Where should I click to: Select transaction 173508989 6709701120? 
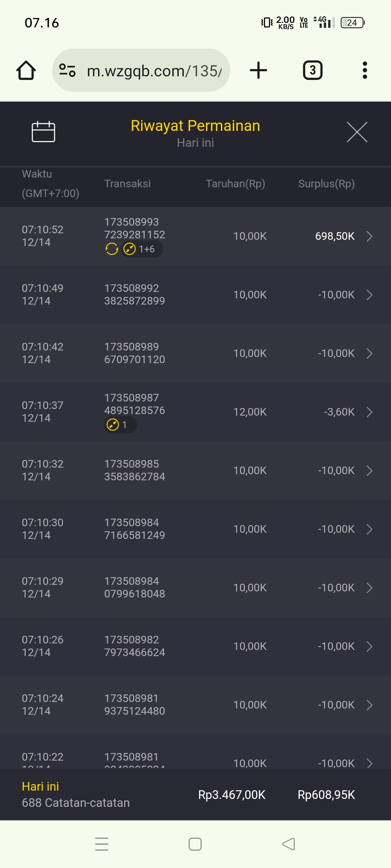tap(134, 353)
